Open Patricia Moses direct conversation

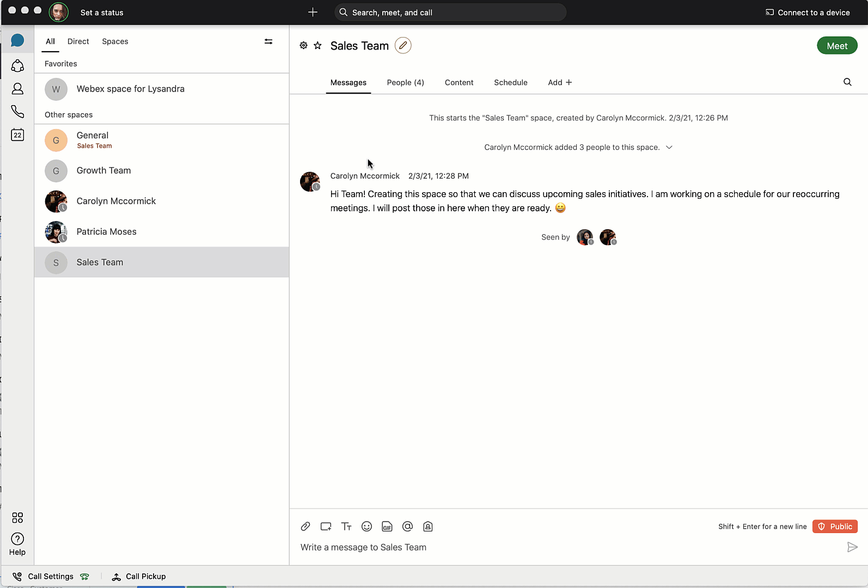pyautogui.click(x=162, y=232)
